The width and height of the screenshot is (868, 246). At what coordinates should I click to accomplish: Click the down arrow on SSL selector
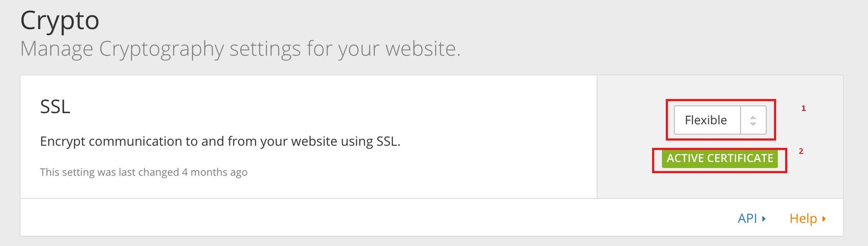[x=753, y=124]
